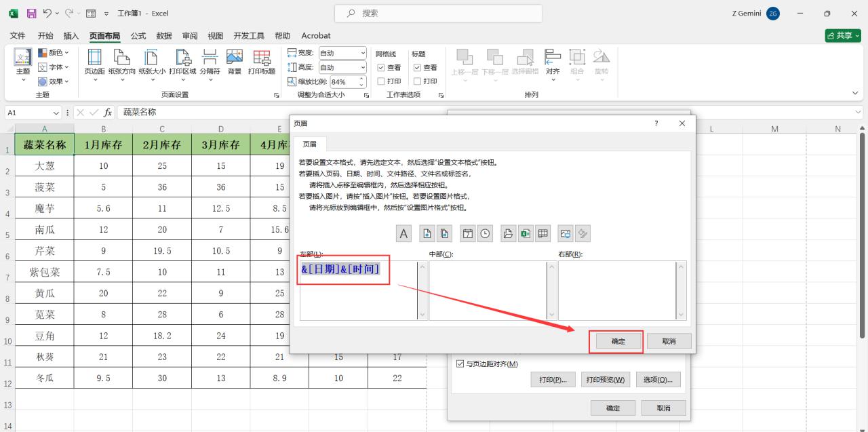The image size is (868, 432).
Task: Click the 共享 share button
Action: point(843,36)
